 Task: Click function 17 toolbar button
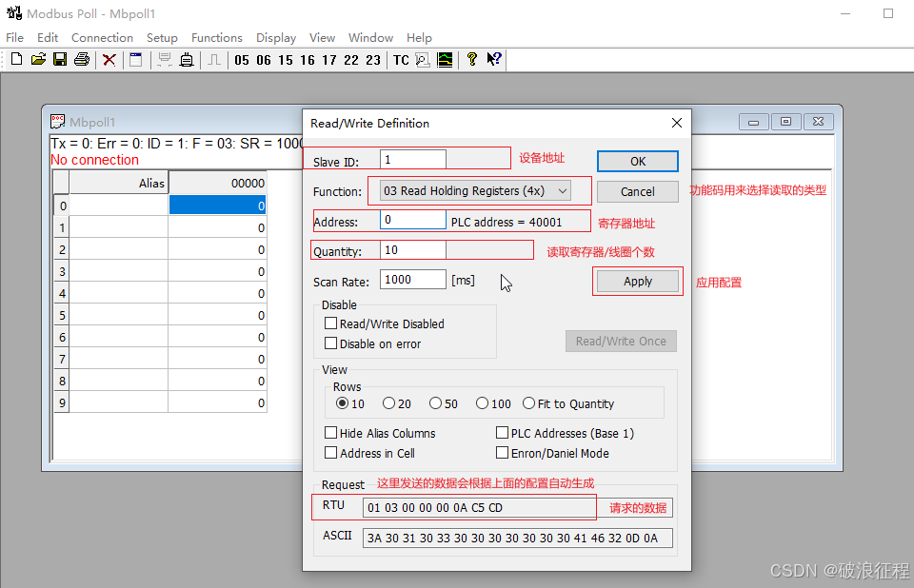[329, 60]
